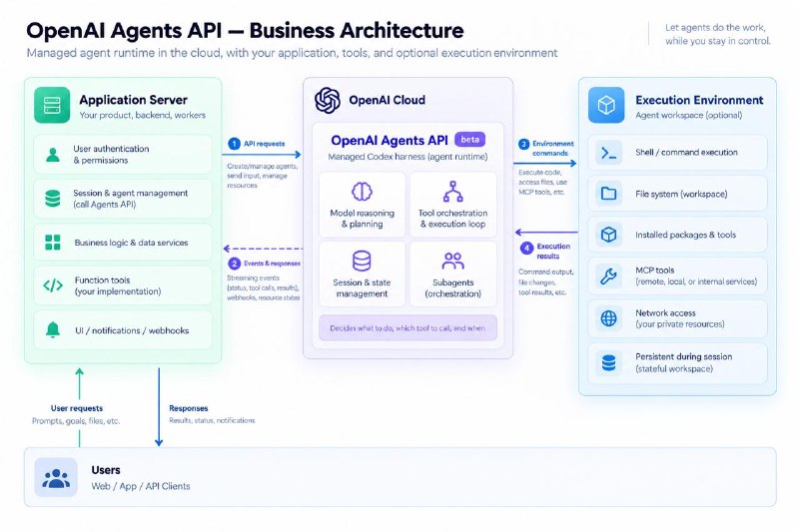Image resolution: width=799 pixels, height=532 pixels.
Task: Click the Function tools code brackets icon
Action: [53, 285]
